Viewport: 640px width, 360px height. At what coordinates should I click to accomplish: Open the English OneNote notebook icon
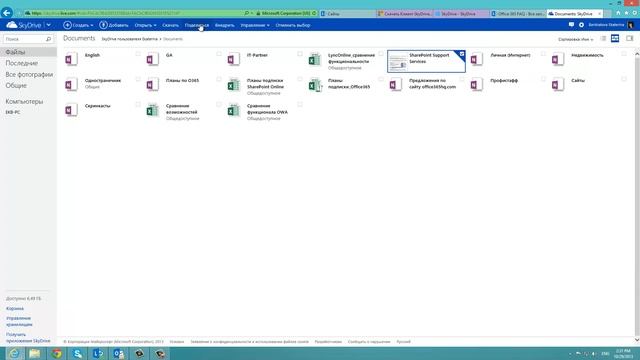coord(71,59)
